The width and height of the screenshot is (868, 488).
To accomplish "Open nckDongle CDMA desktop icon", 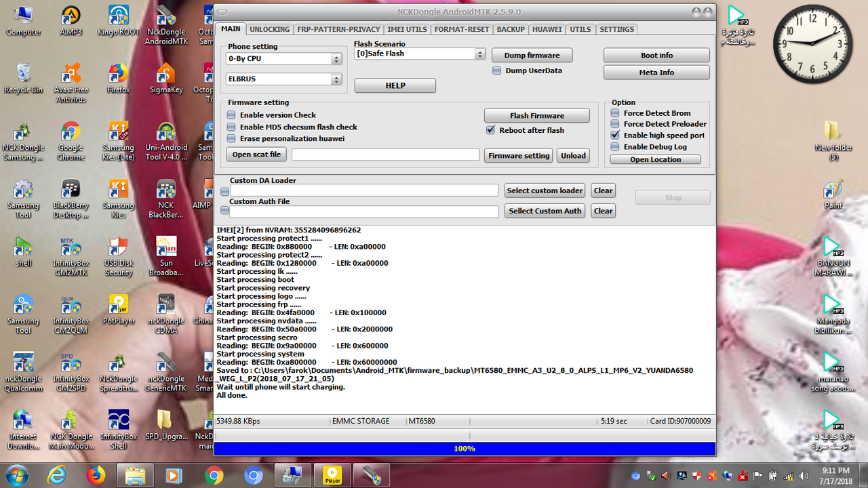I will point(166,314).
